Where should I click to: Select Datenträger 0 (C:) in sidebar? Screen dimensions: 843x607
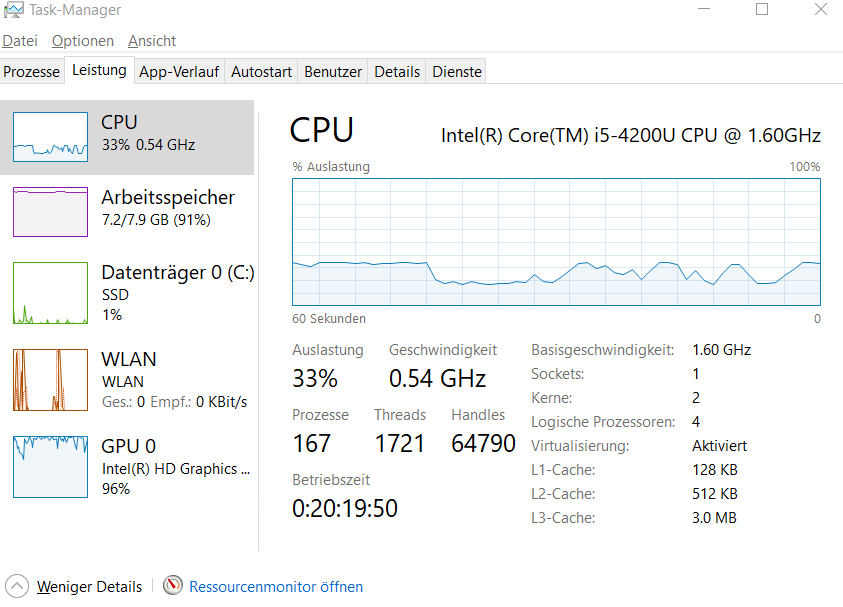click(127, 293)
